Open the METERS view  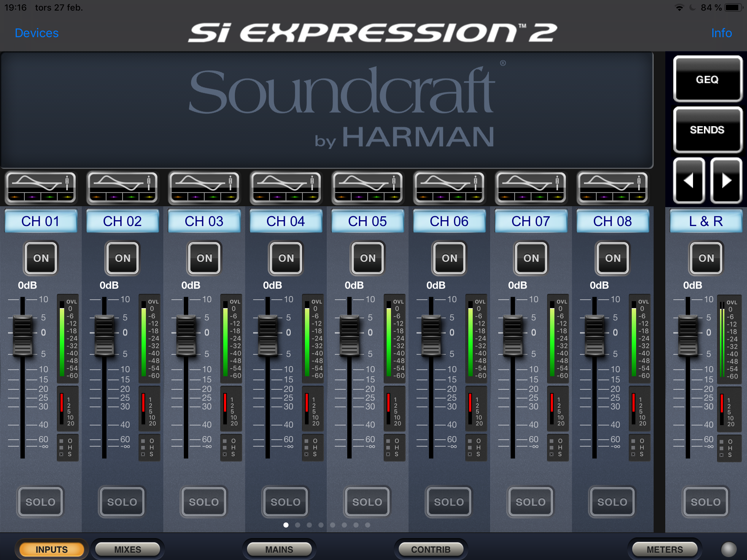pyautogui.click(x=665, y=549)
